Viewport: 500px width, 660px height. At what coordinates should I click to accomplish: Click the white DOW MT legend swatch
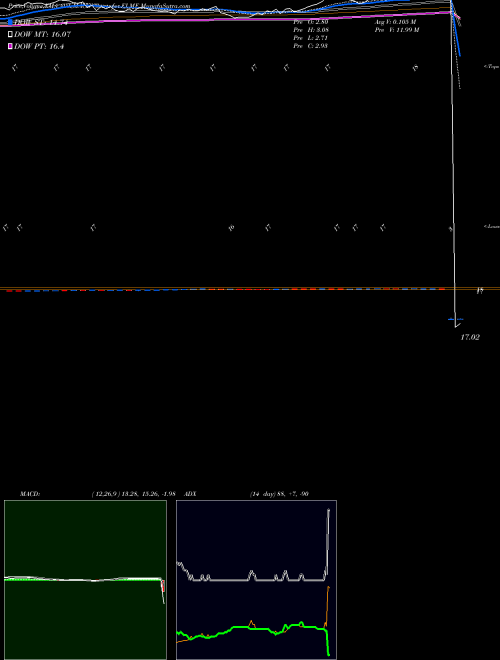[11, 35]
